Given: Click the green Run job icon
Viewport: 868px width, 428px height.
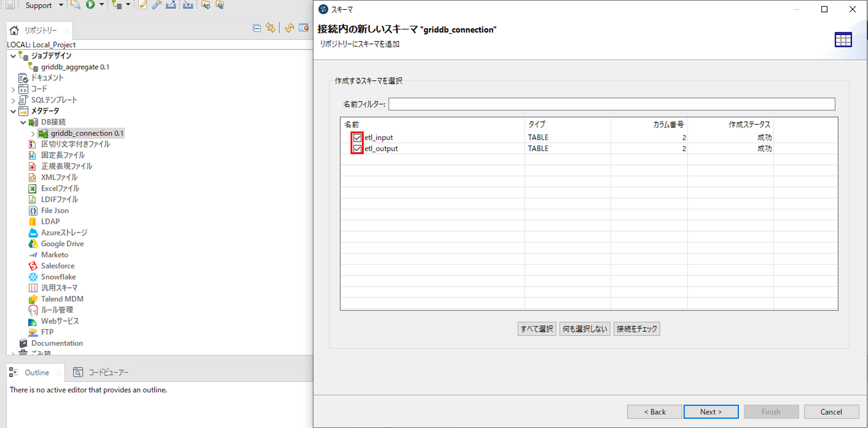Looking at the screenshot, I should (x=90, y=4).
